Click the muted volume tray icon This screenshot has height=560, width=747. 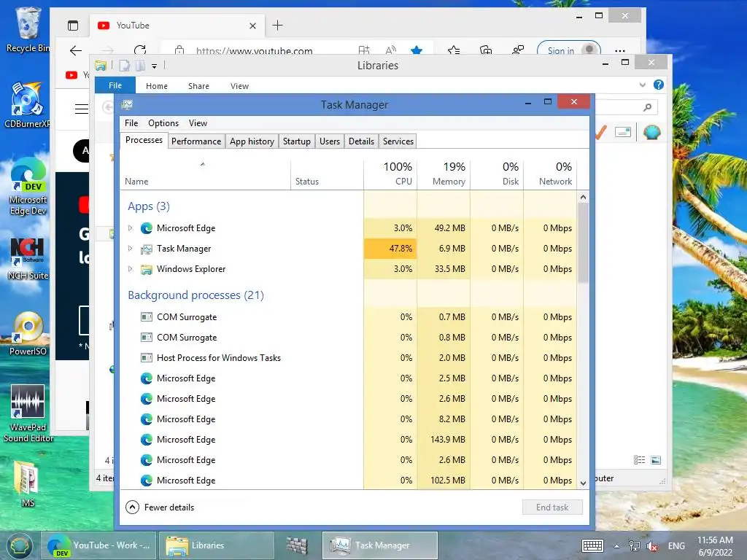point(652,546)
